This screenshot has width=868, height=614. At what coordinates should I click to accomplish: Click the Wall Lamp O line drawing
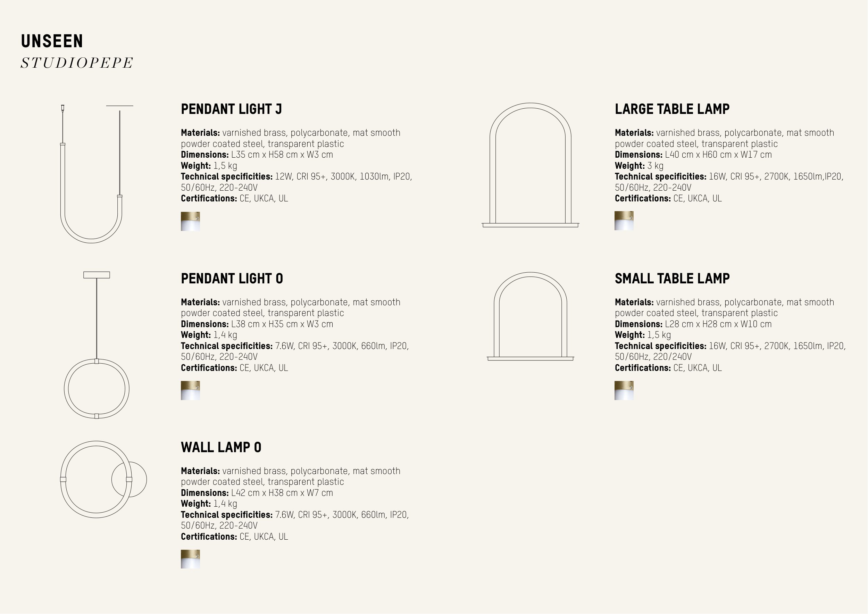click(103, 479)
